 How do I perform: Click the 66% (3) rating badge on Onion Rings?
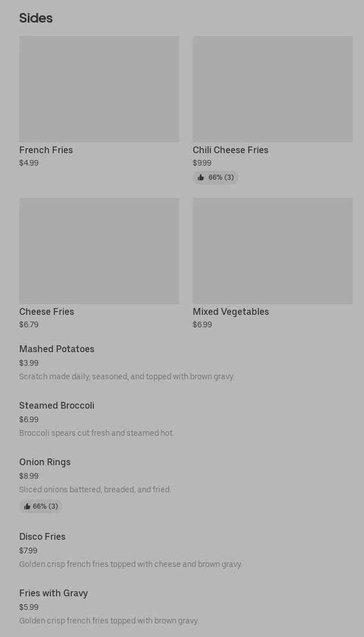pyautogui.click(x=45, y=506)
